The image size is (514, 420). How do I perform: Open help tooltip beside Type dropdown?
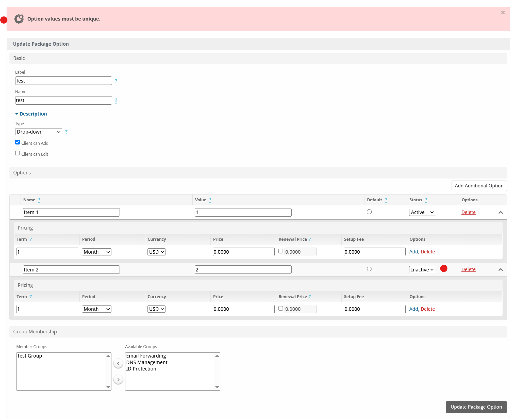point(66,132)
